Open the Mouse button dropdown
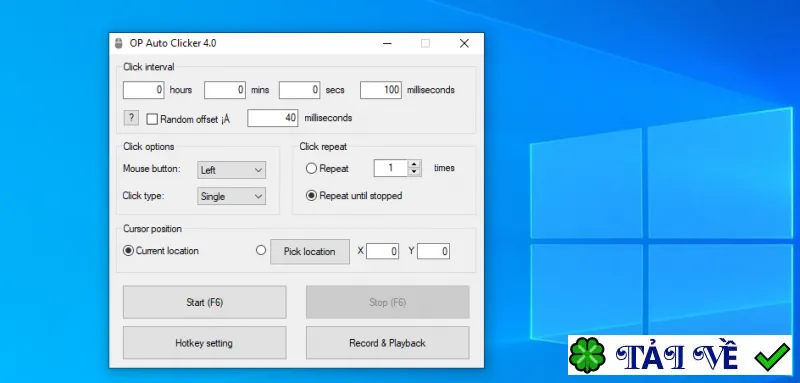 click(x=232, y=170)
